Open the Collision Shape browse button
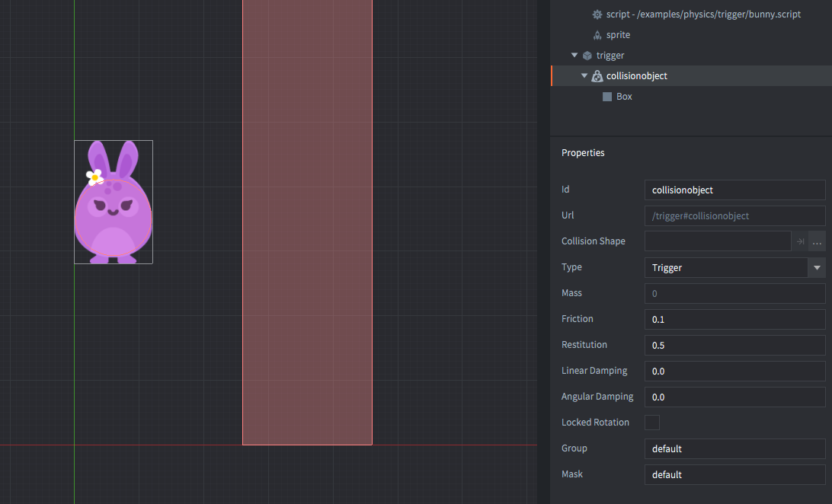832x504 pixels. click(817, 241)
